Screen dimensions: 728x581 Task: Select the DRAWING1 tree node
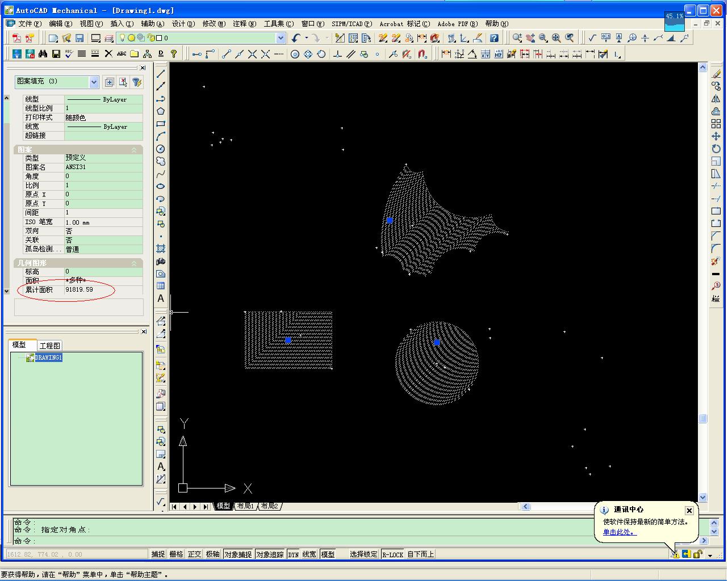[48, 358]
